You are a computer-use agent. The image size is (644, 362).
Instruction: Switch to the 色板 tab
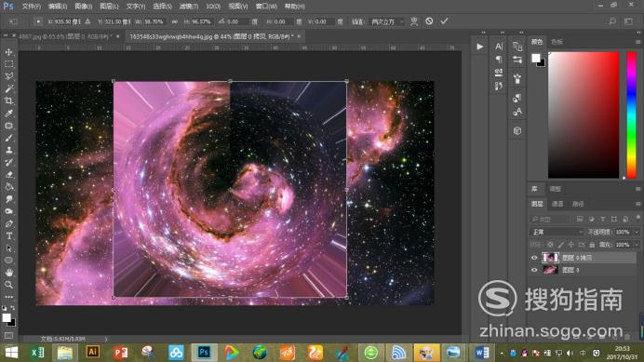point(557,42)
